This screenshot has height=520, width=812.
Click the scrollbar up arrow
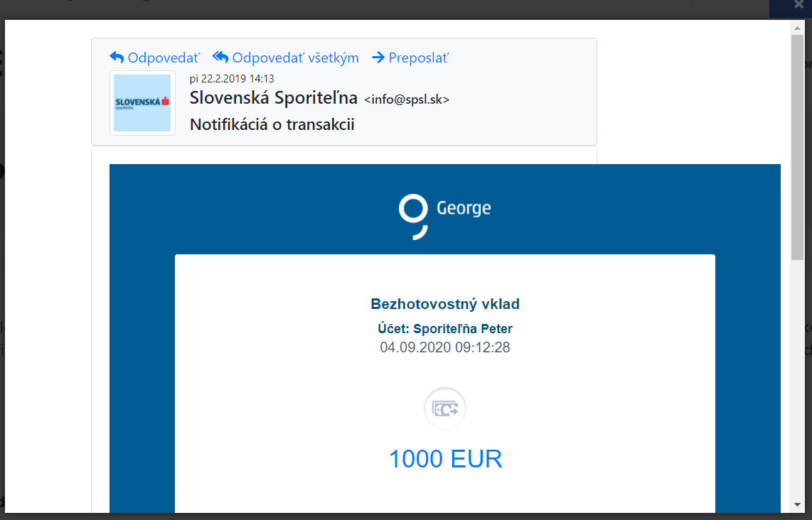797,28
